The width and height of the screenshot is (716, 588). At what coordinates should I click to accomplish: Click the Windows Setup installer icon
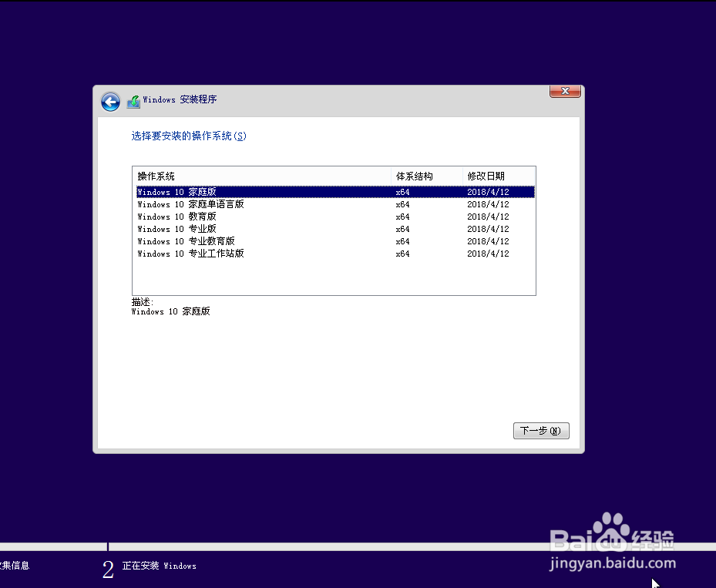[x=133, y=102]
